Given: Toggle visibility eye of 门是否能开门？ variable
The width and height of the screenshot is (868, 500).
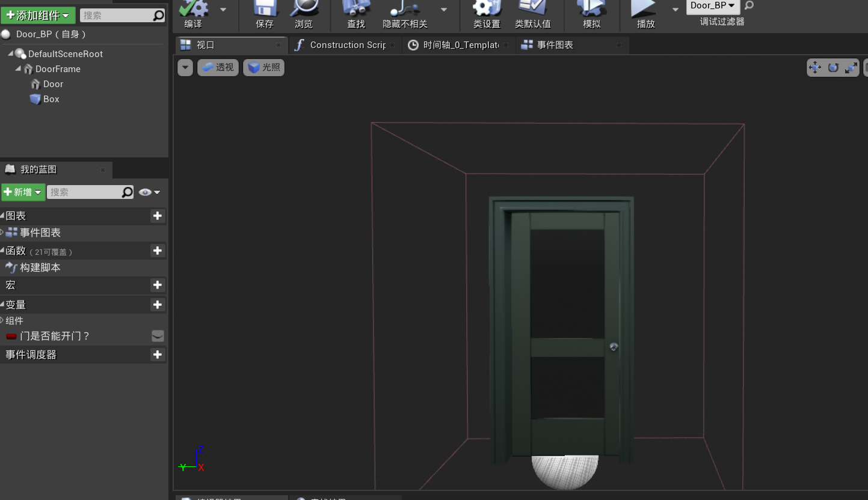Looking at the screenshot, I should [x=158, y=336].
